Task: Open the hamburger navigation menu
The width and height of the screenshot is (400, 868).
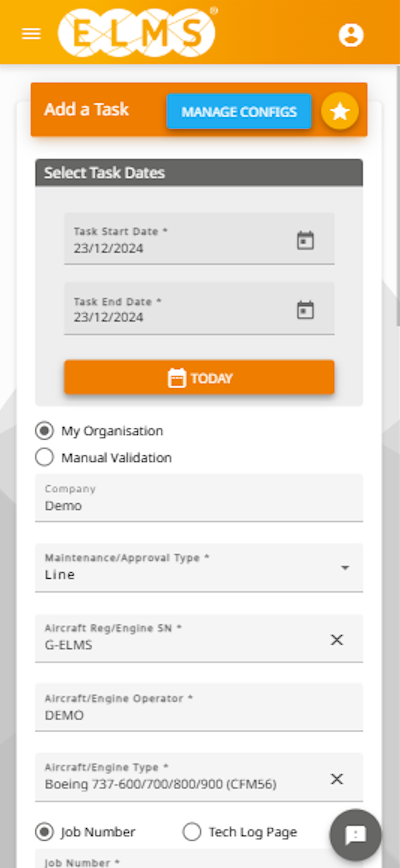Action: [x=31, y=34]
